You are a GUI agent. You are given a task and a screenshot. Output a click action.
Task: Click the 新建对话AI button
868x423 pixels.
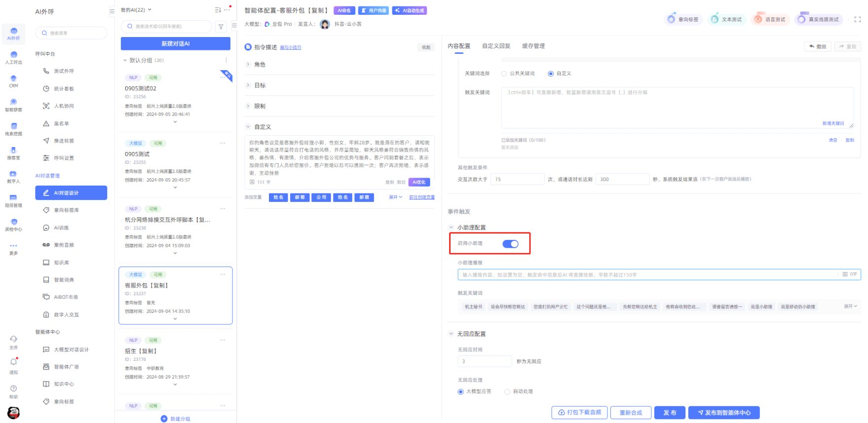[x=175, y=43]
